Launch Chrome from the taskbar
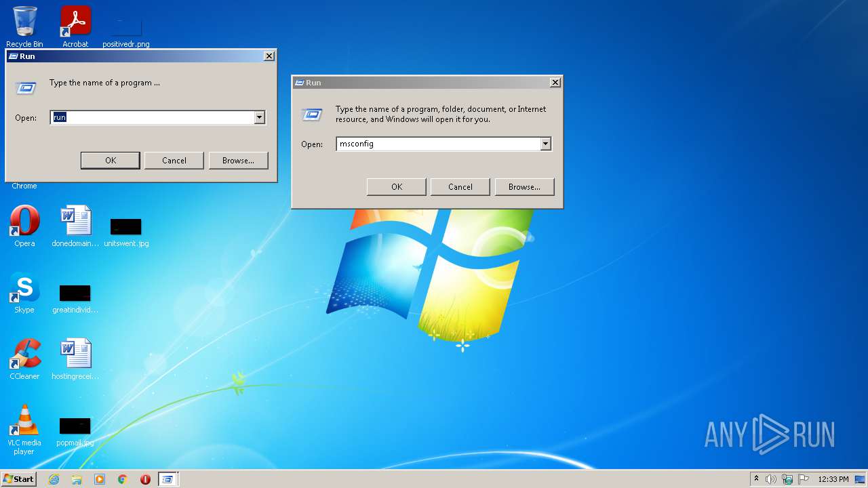 pyautogui.click(x=123, y=479)
